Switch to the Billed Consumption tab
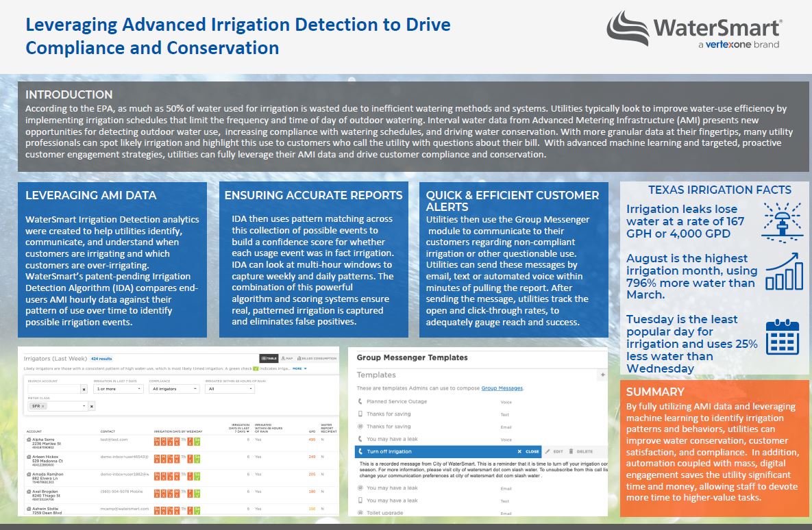The image size is (812, 530). click(x=317, y=358)
